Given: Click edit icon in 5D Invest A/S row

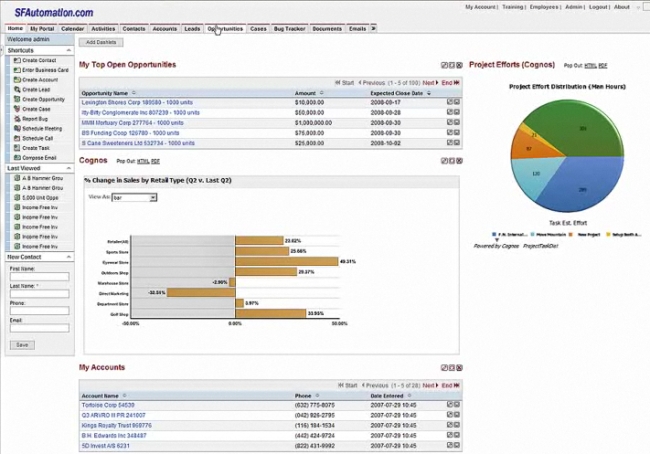Looking at the screenshot, I should coord(450,445).
